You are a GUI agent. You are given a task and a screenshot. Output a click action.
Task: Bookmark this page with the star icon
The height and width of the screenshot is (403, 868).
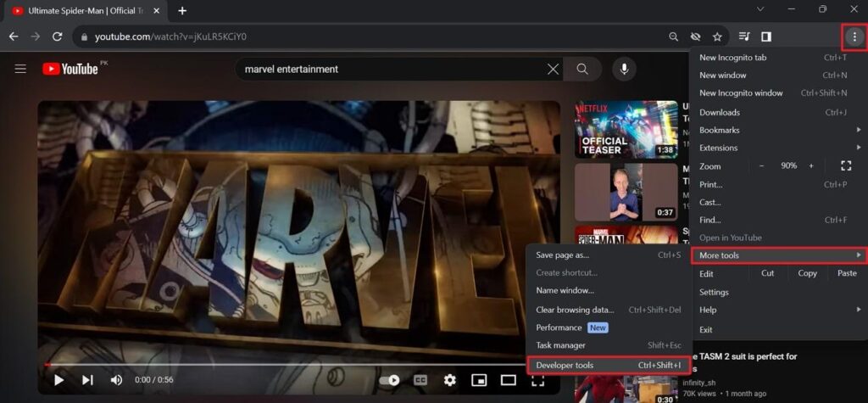coord(717,36)
